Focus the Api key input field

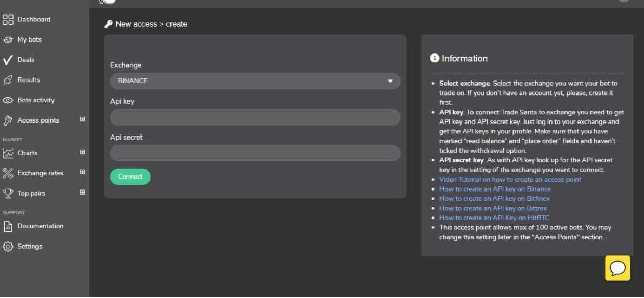[255, 117]
